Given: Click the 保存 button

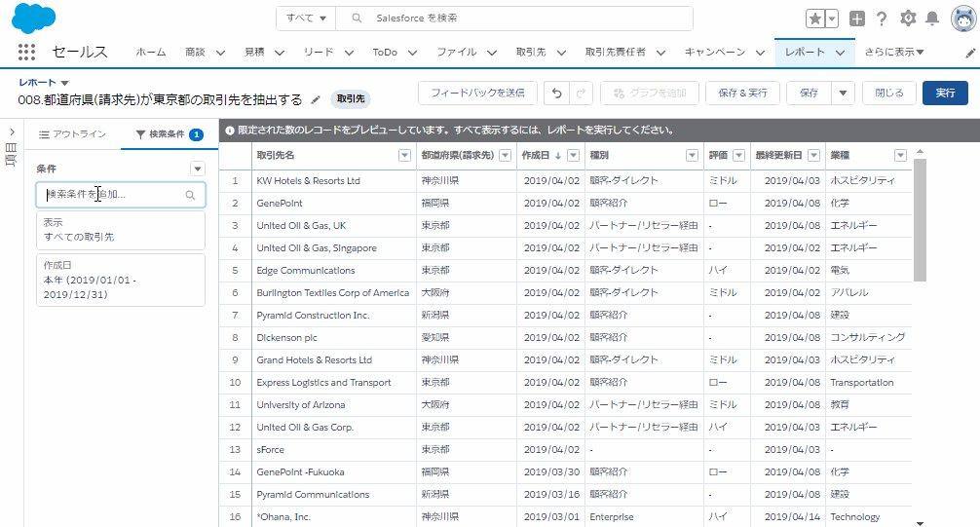Looking at the screenshot, I should pyautogui.click(x=809, y=94).
